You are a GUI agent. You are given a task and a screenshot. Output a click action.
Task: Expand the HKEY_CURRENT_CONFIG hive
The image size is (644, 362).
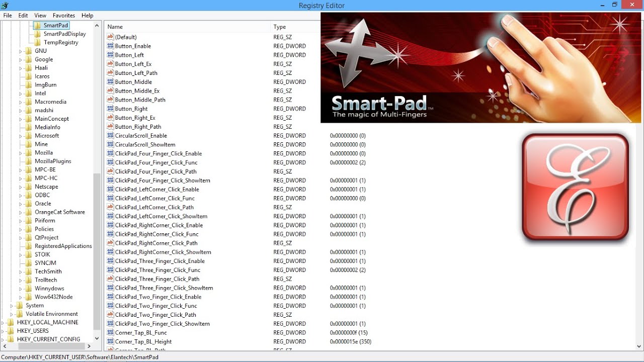(x=3, y=340)
